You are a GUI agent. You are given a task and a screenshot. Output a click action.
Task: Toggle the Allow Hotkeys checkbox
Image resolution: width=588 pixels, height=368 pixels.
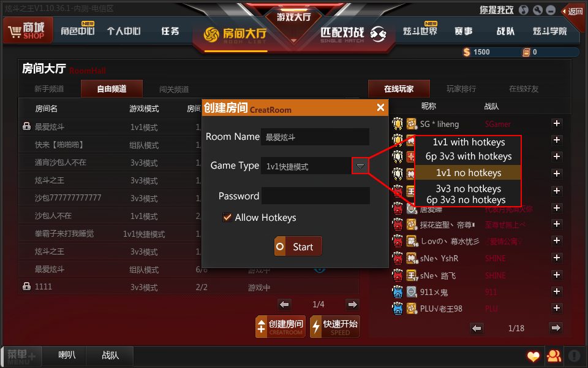227,217
